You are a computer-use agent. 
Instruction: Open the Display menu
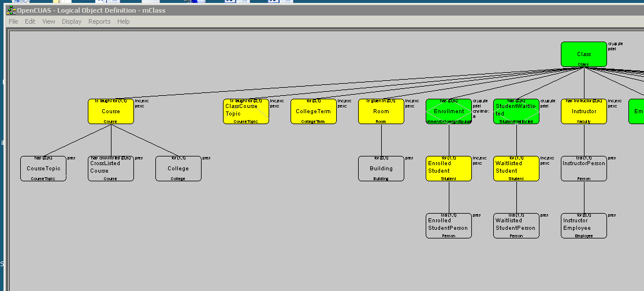(72, 21)
